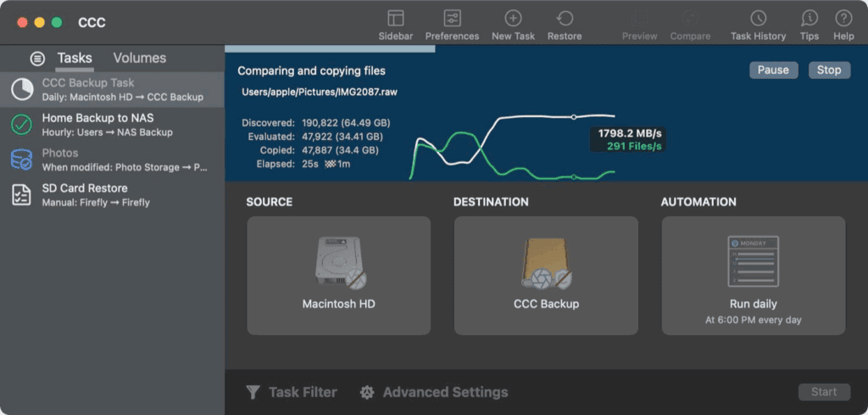
Task: Toggle the Sidebar toolbar icon
Action: pos(395,19)
